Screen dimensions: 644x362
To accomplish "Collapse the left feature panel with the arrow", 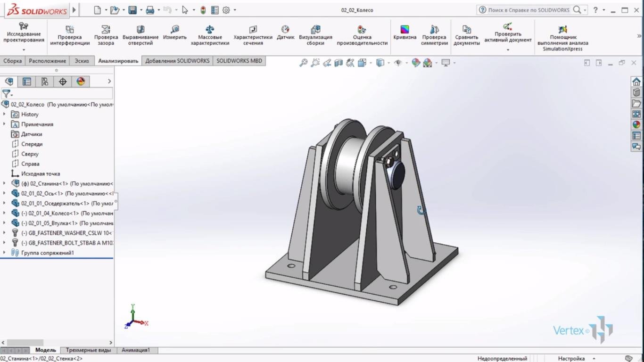I will (109, 81).
